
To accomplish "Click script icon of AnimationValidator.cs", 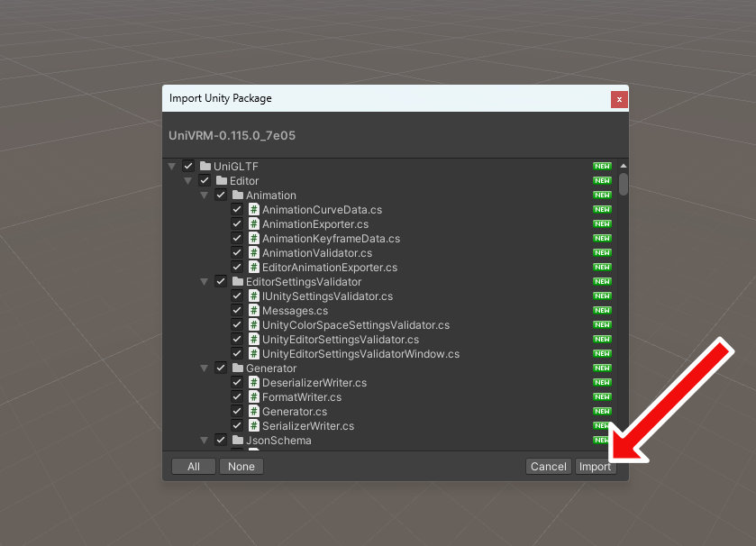I will coord(254,252).
